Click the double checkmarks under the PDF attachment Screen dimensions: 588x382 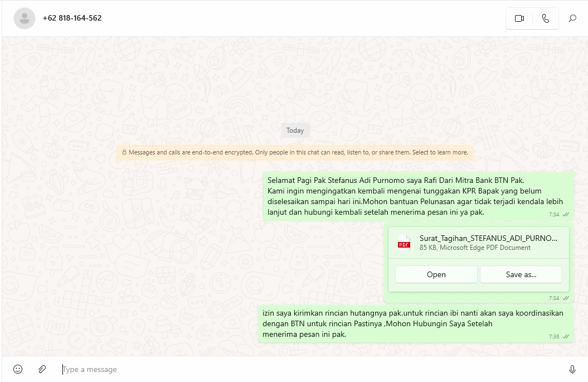tap(566, 298)
